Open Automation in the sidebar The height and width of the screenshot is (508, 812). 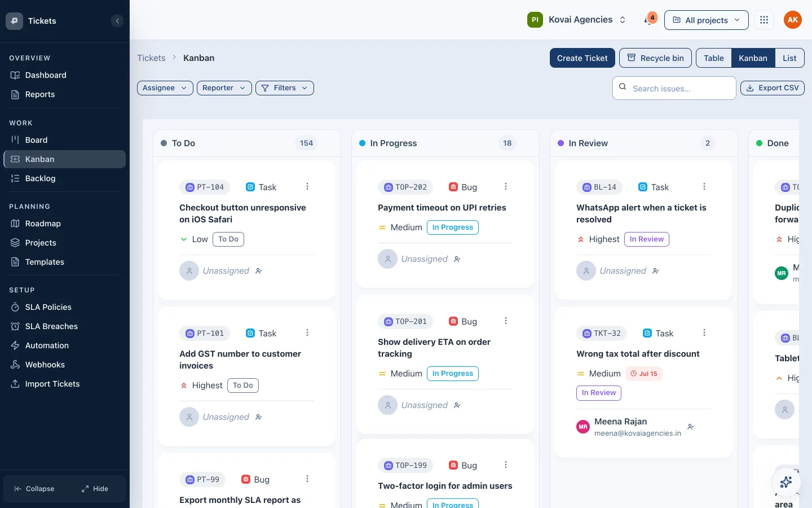tap(65, 345)
